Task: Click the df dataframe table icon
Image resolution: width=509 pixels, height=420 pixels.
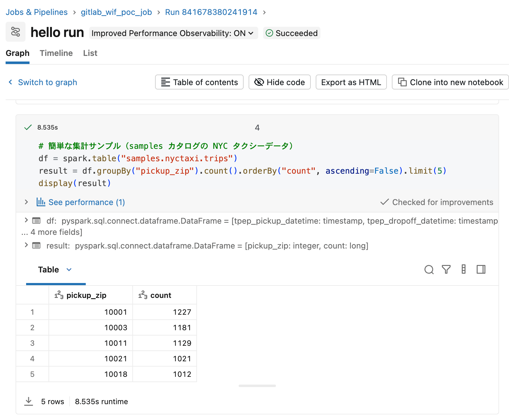Action: click(36, 221)
